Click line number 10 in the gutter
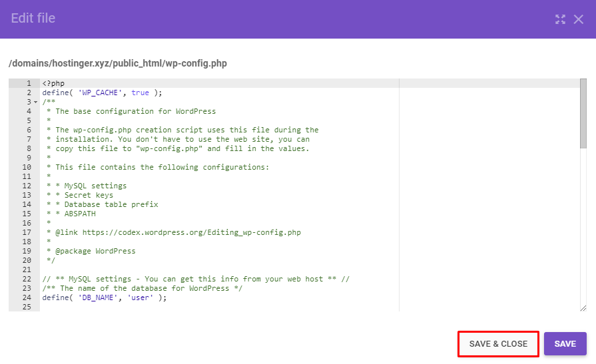596x364 pixels. click(x=27, y=167)
